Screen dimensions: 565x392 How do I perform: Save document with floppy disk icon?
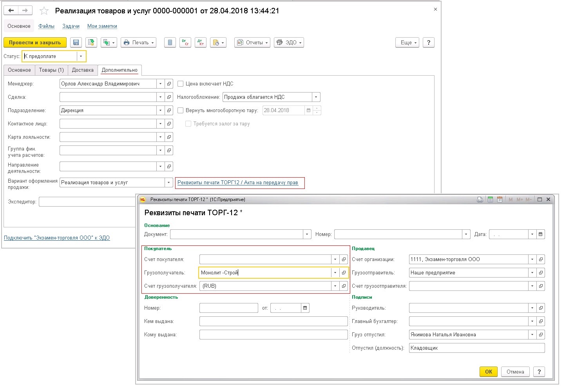76,42
